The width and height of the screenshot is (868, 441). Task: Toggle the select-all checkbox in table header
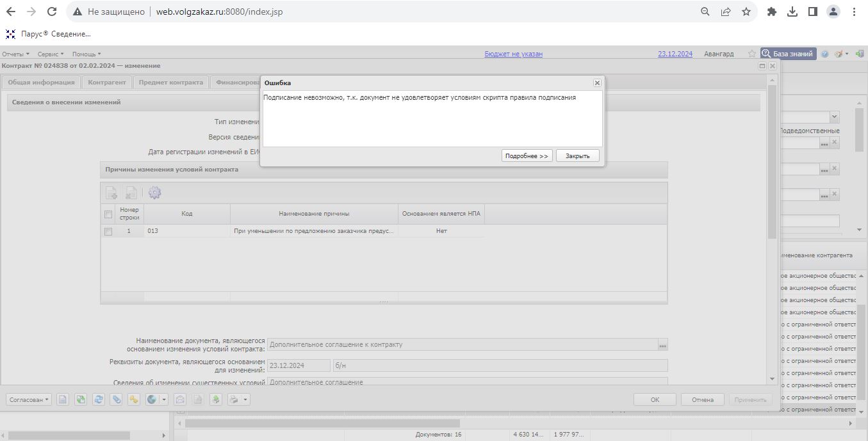108,214
